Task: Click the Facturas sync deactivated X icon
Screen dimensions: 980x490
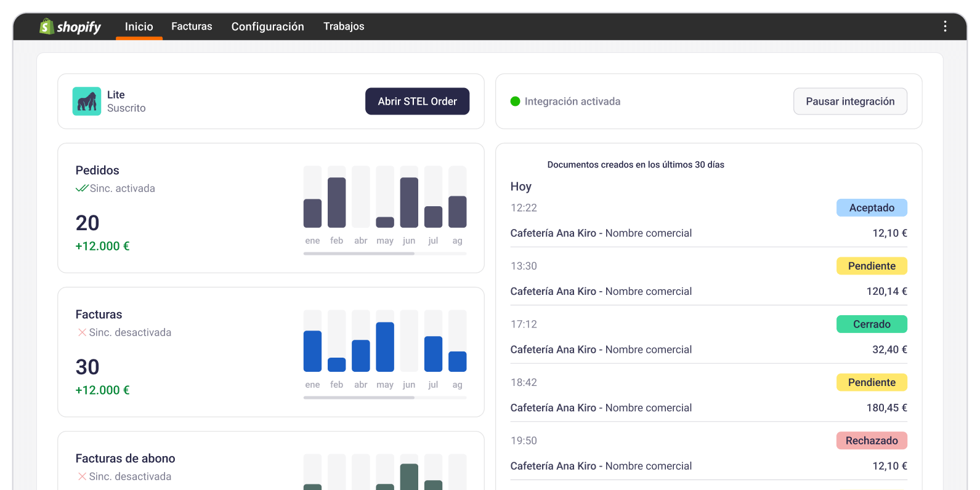Action: click(82, 332)
